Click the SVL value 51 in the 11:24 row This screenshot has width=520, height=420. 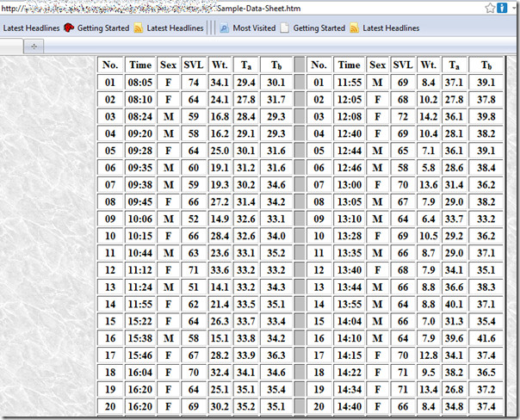(194, 287)
